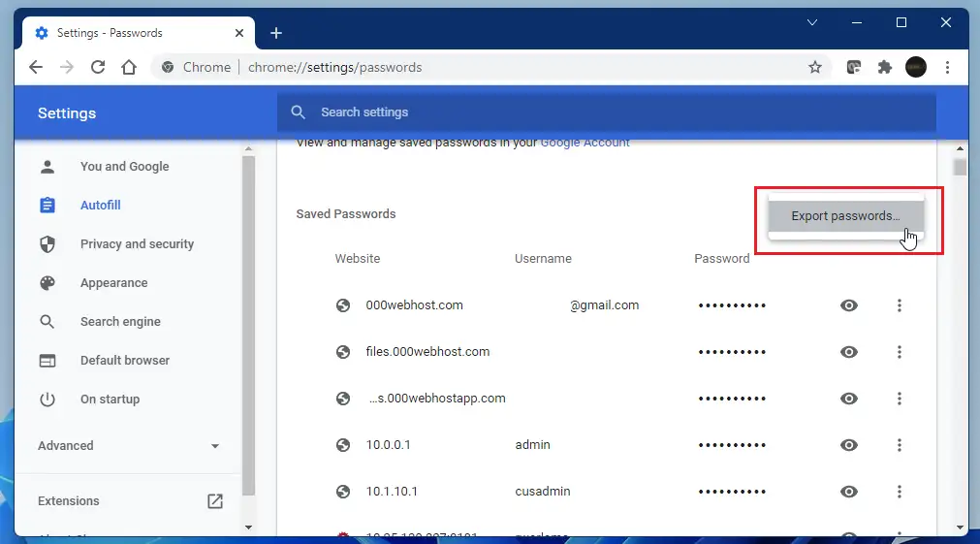980x544 pixels.
Task: Open a new tab with the plus icon
Action: (276, 33)
